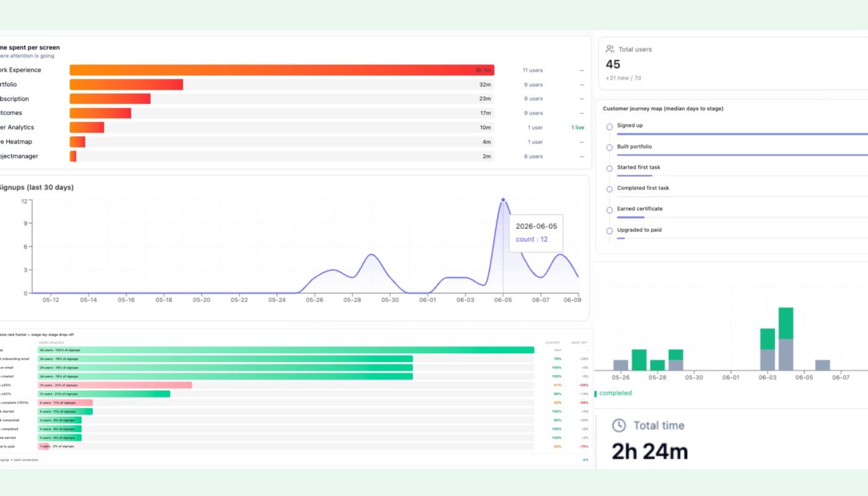
Task: Select the Started first task stage circle
Action: 609,168
